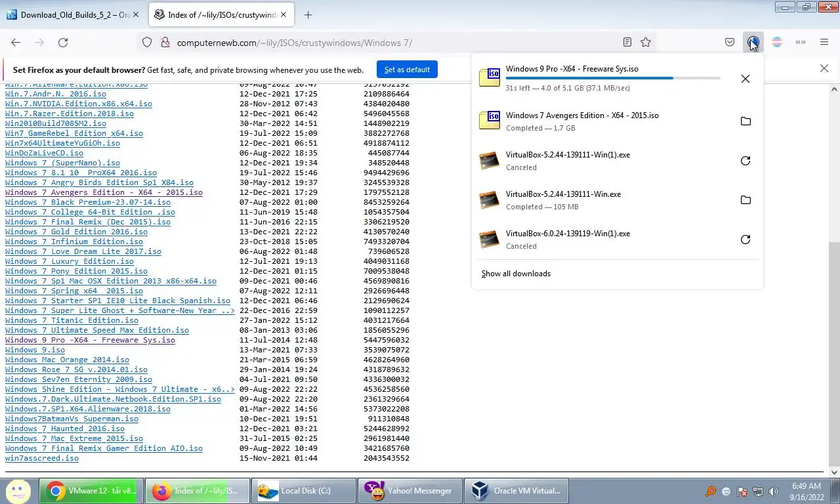Viewport: 840px width, 504px height.
Task: Open Local Disk (C:) from taskbar
Action: pyautogui.click(x=304, y=491)
